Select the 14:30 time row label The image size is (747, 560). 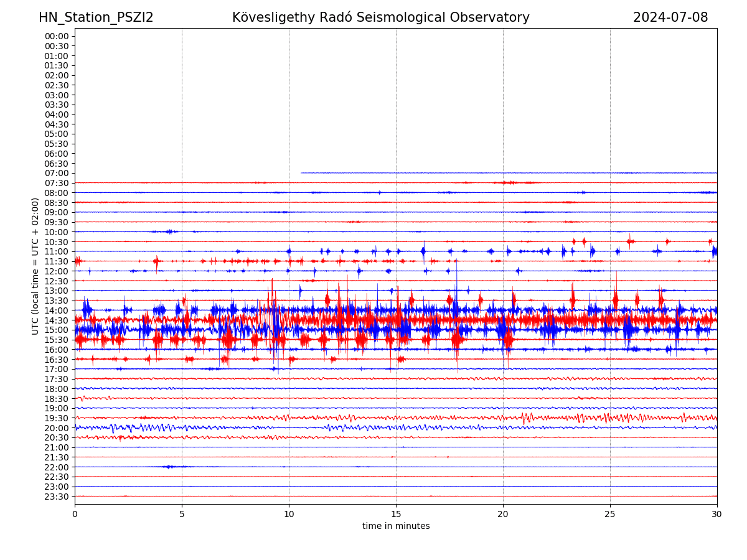(56, 320)
